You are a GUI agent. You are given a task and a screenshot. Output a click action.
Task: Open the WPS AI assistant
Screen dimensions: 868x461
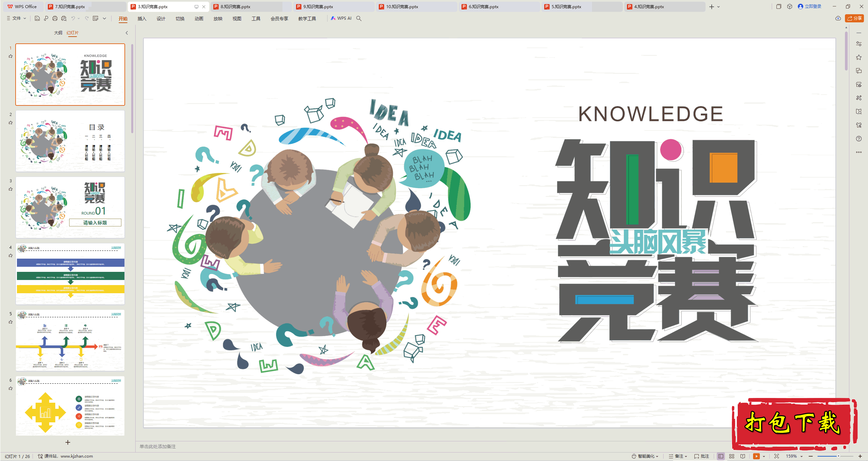click(341, 18)
